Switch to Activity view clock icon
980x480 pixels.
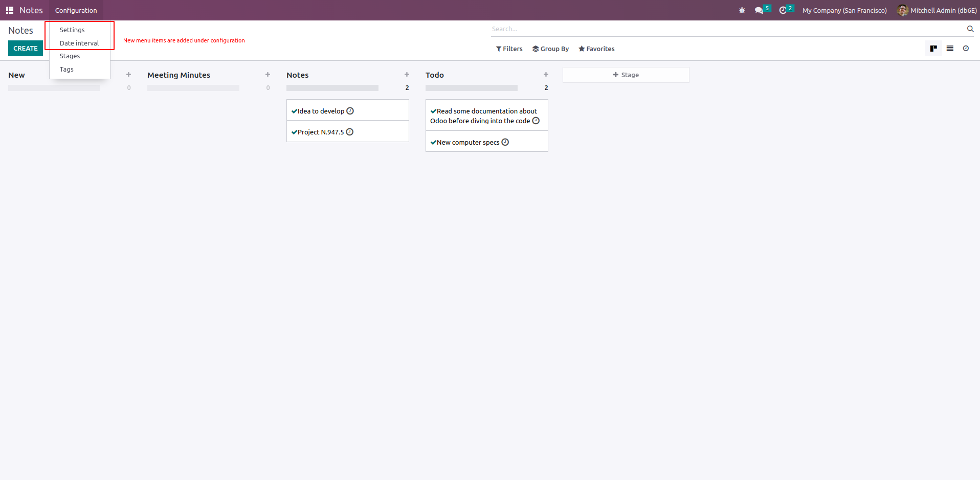966,49
